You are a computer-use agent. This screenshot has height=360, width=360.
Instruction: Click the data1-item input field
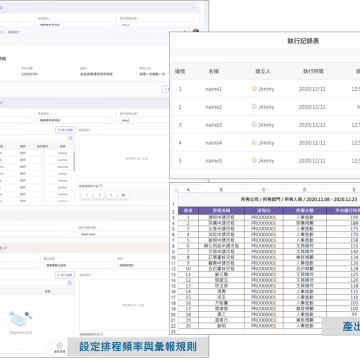tap(124, 234)
